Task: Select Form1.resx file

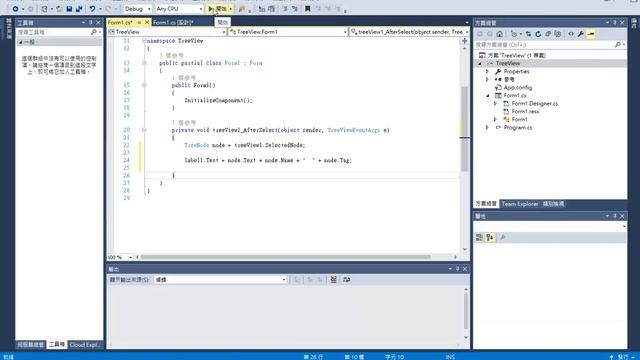Action: (x=525, y=111)
